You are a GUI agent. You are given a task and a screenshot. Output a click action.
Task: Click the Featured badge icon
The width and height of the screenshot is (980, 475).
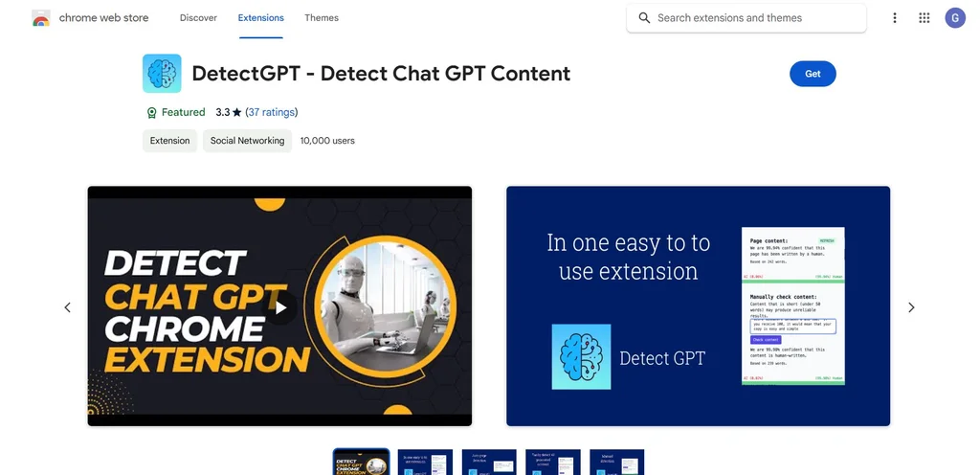151,112
